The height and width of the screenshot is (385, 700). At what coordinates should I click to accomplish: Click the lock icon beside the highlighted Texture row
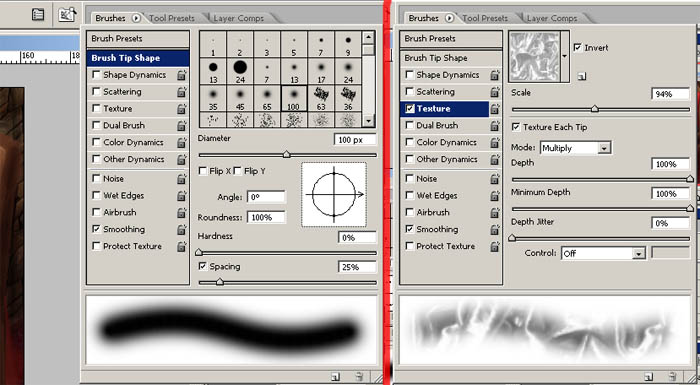pos(495,109)
